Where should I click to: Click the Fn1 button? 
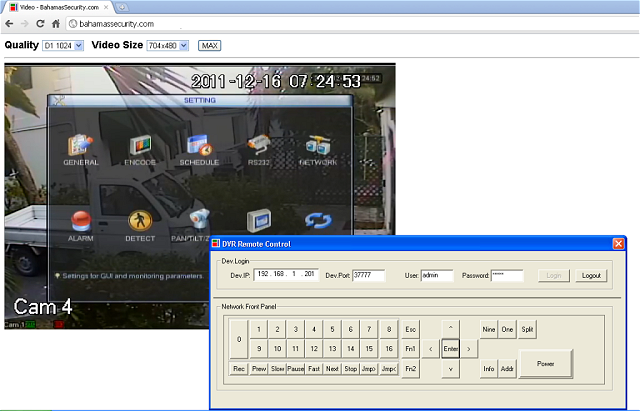tap(411, 349)
